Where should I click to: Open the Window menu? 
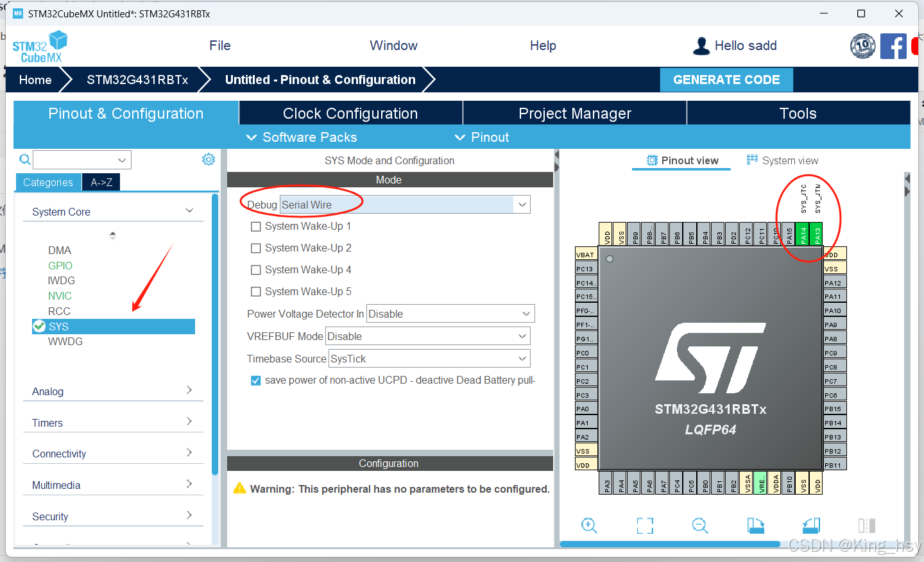pos(393,46)
